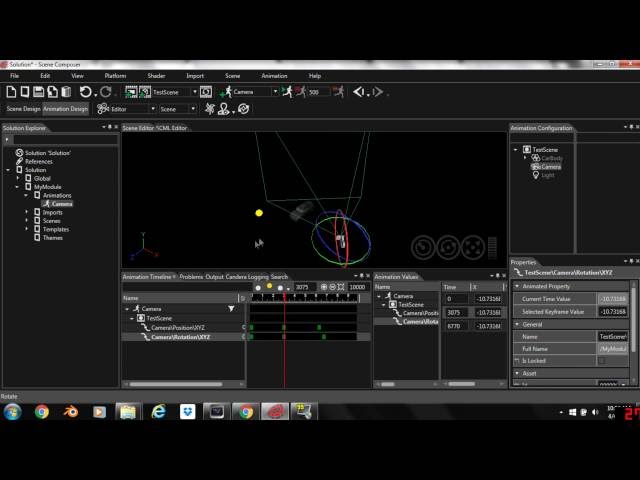640x480 pixels.
Task: Click the add-camera running figure icon
Action: 226,92
